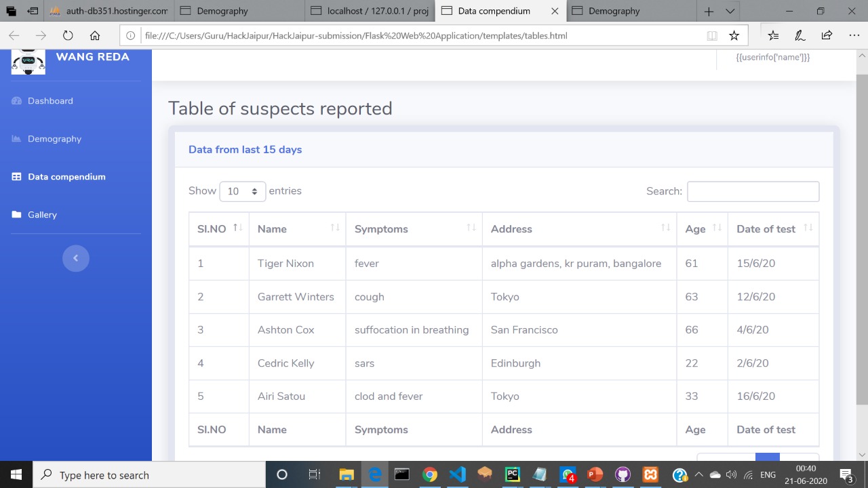Click the WANG REDA robot logo
The width and height of the screenshot is (868, 488).
coord(28,62)
